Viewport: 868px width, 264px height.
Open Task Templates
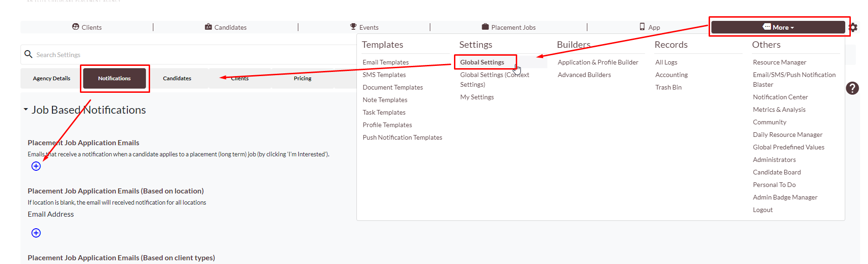coord(384,112)
